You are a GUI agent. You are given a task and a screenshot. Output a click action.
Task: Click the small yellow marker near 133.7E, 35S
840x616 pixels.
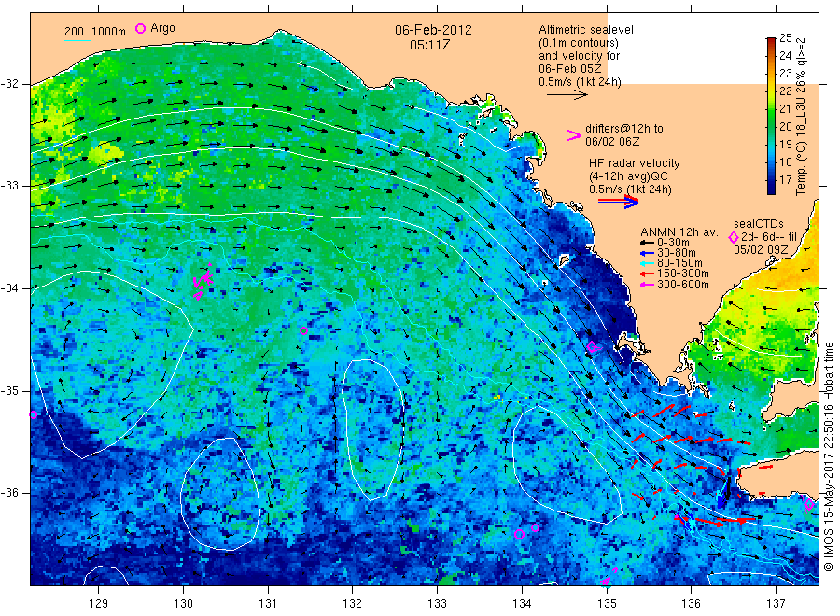click(497, 397)
